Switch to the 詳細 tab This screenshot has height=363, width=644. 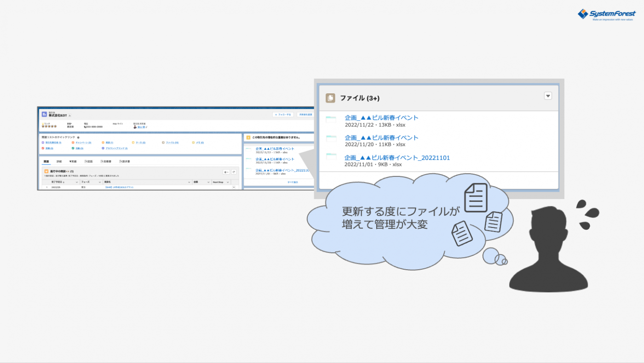[x=59, y=161]
